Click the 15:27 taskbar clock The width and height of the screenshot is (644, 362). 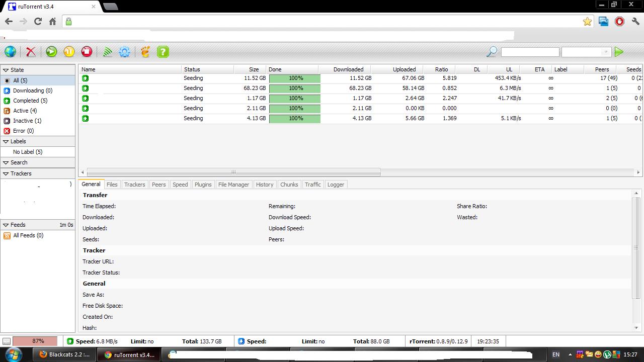630,354
